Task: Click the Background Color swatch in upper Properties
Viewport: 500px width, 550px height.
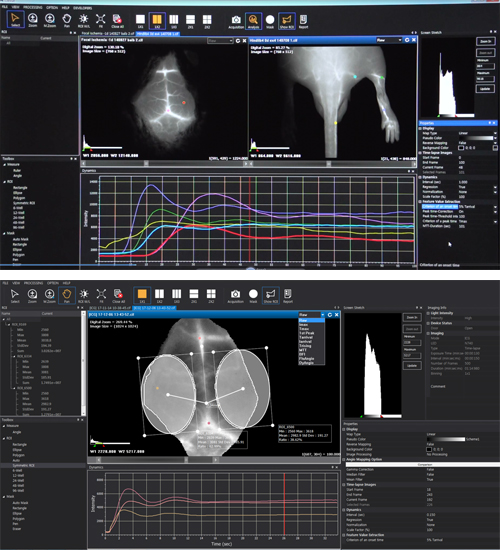Action: pyautogui.click(x=461, y=148)
